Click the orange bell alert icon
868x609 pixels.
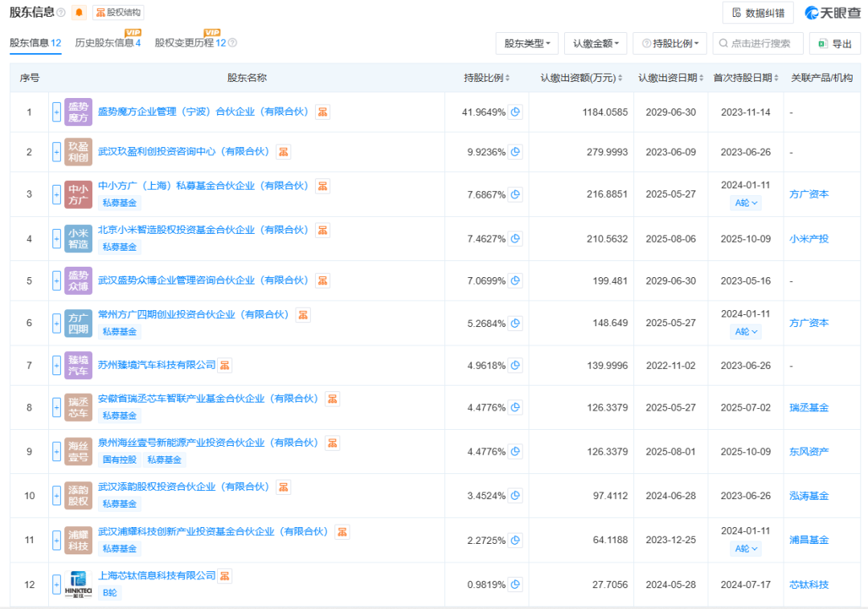tap(79, 13)
